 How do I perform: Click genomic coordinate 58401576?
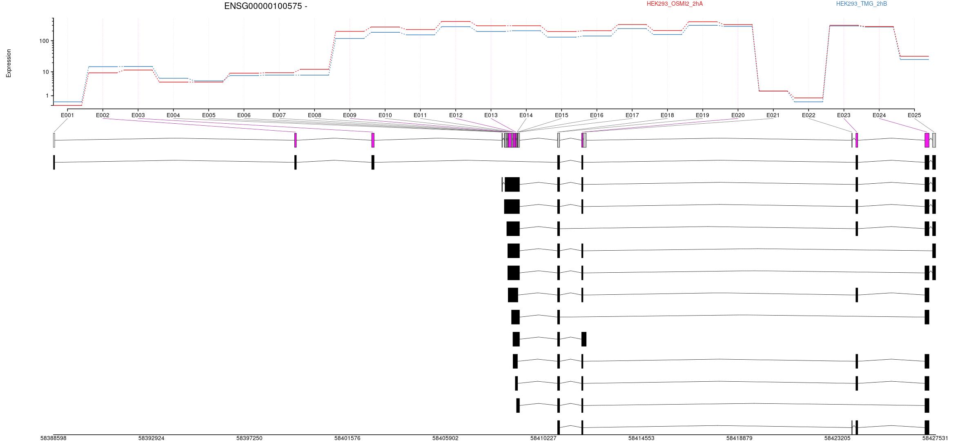347,438
